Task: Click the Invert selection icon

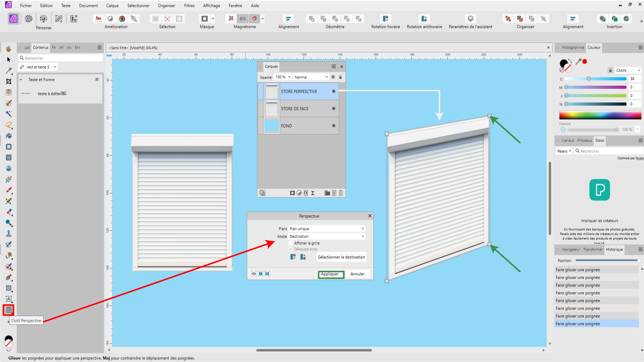Action: click(x=179, y=19)
